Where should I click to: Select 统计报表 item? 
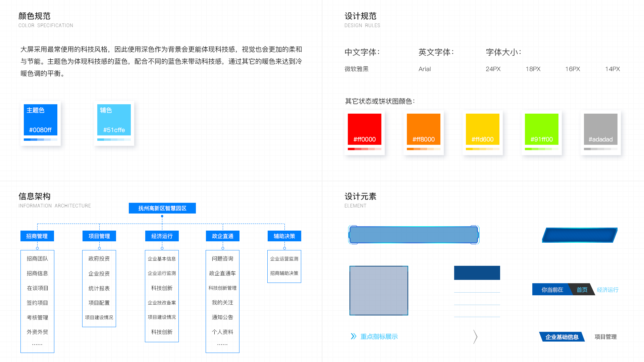tap(99, 288)
